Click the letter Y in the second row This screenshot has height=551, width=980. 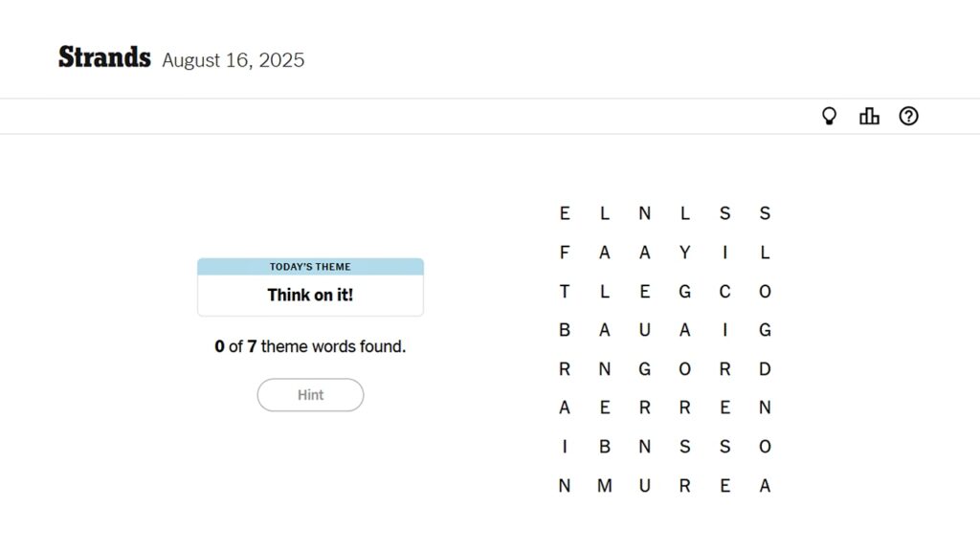point(685,252)
